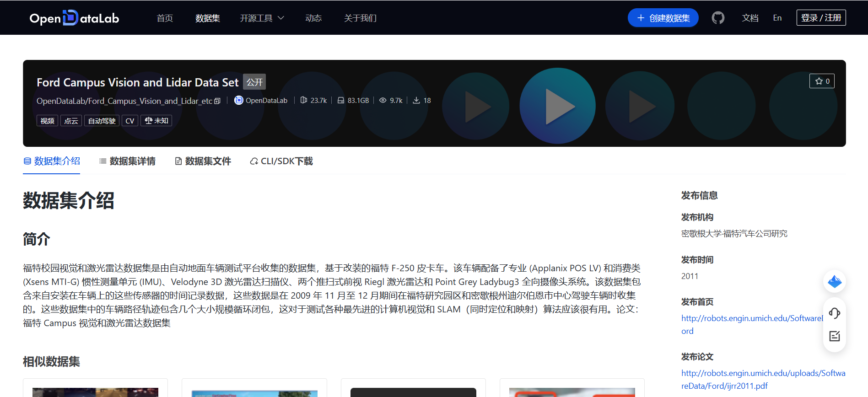Open 文档 link in header

(750, 18)
